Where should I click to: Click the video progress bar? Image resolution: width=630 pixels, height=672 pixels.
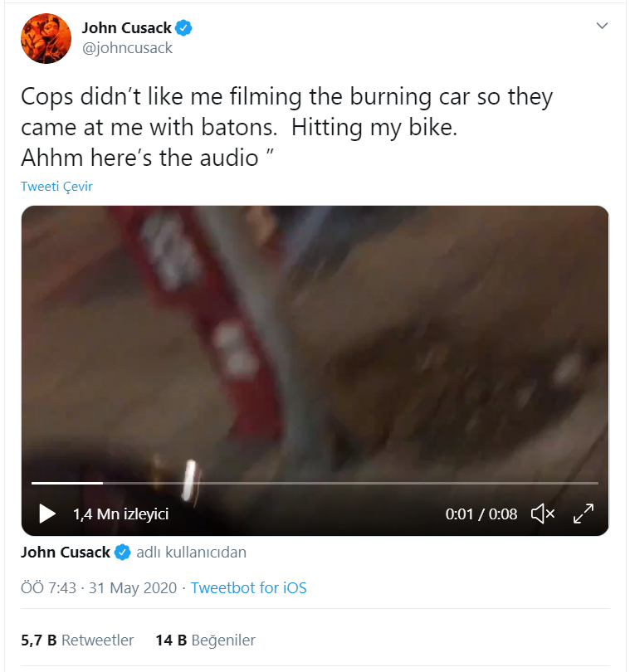tap(315, 482)
